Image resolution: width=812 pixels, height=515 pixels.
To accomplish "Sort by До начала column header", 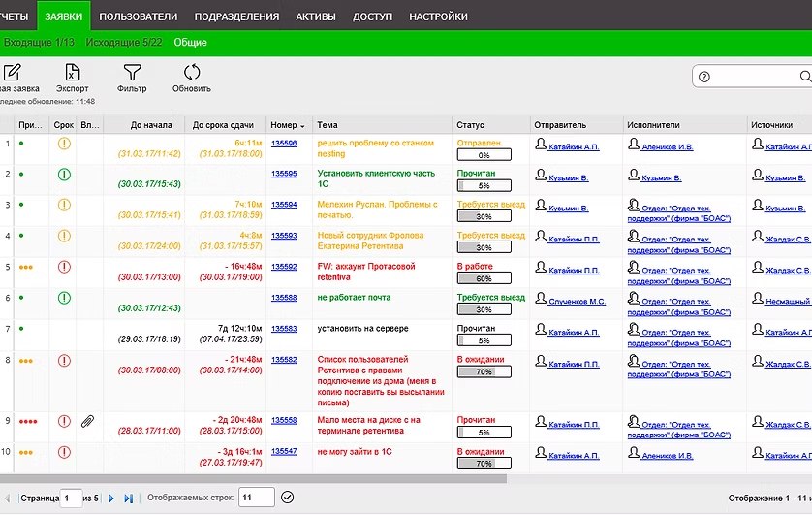I will tap(144, 125).
